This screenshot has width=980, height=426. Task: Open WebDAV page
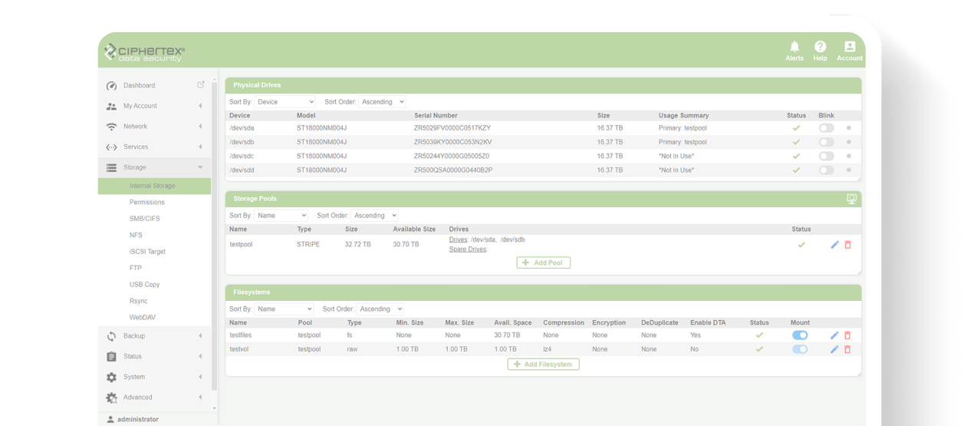(143, 318)
